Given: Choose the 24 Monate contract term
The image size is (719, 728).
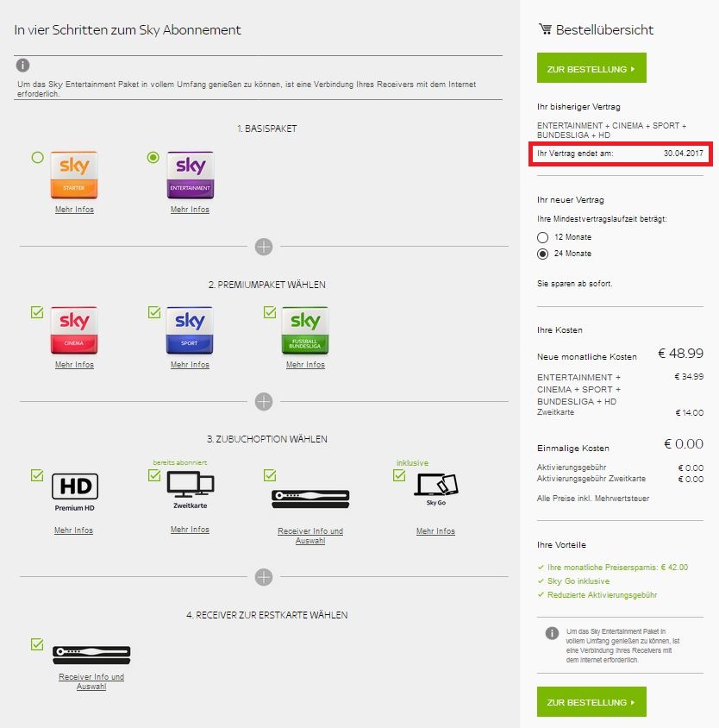Looking at the screenshot, I should click(542, 254).
